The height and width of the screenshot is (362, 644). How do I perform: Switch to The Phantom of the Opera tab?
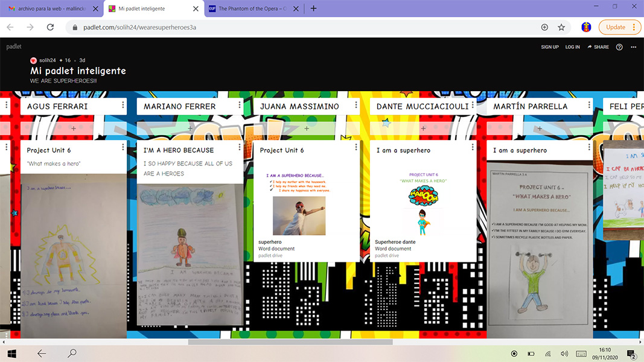click(x=253, y=9)
